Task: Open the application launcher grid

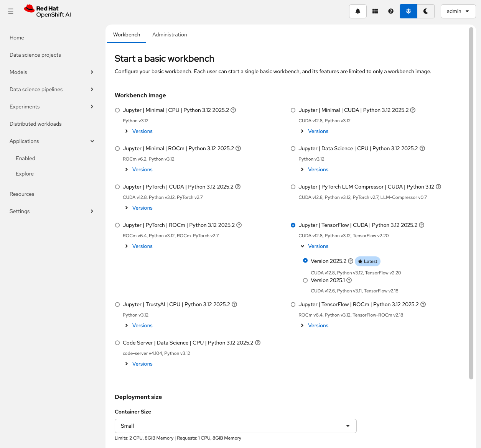Action: coord(375,11)
